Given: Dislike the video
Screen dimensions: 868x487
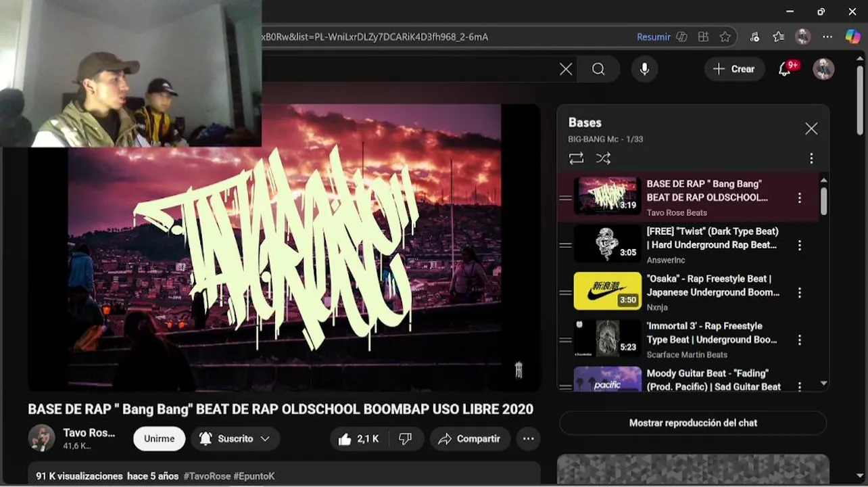Looking at the screenshot, I should point(406,439).
